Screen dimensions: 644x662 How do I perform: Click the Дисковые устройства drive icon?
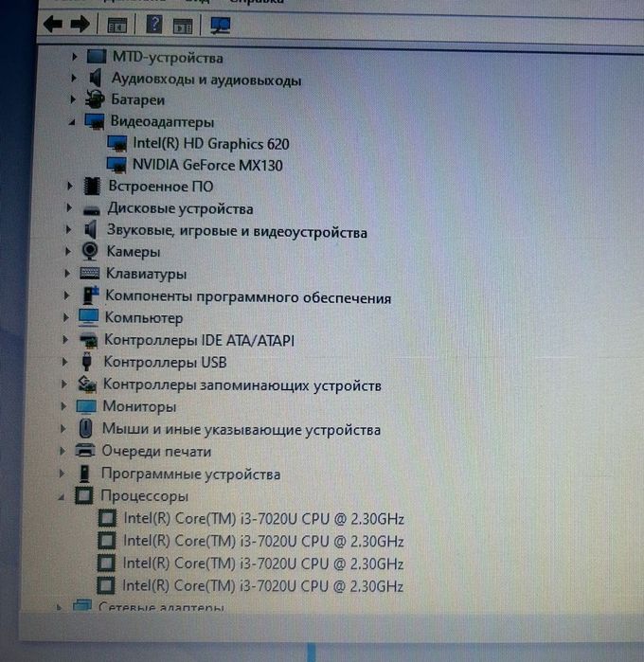(91, 209)
